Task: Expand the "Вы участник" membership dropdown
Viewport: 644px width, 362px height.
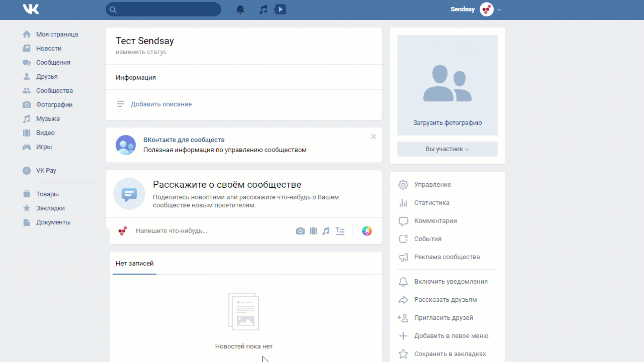Action: click(x=447, y=149)
